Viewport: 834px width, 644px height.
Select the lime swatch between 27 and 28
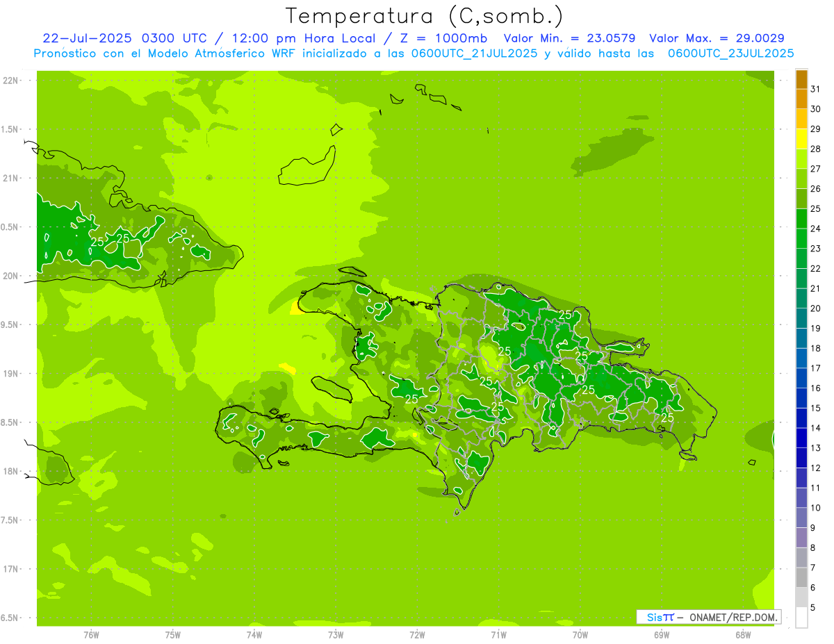click(x=801, y=159)
